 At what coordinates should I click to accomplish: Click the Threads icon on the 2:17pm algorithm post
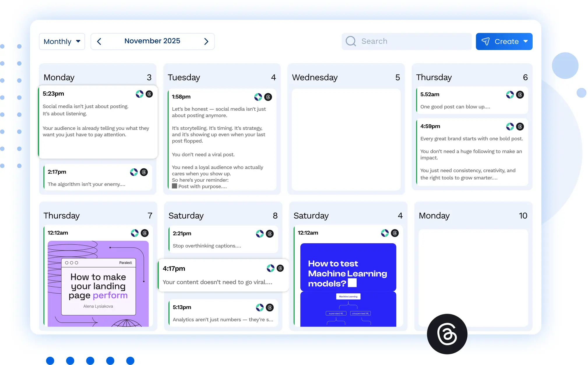click(144, 172)
